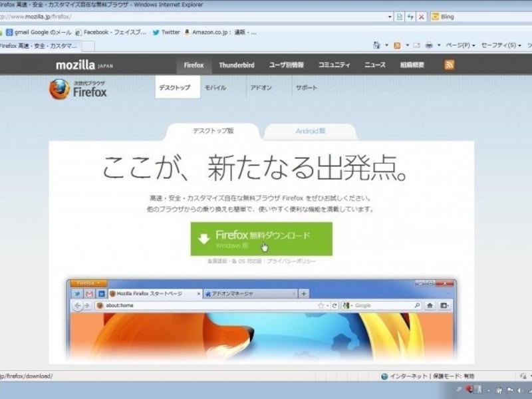Click the Home icon on the command bar
This screenshot has height=399, width=532.
pos(377,45)
